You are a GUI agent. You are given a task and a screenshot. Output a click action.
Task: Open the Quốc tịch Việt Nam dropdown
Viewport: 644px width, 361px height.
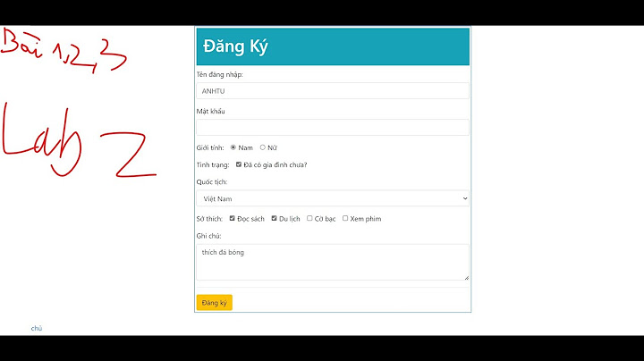pos(333,198)
